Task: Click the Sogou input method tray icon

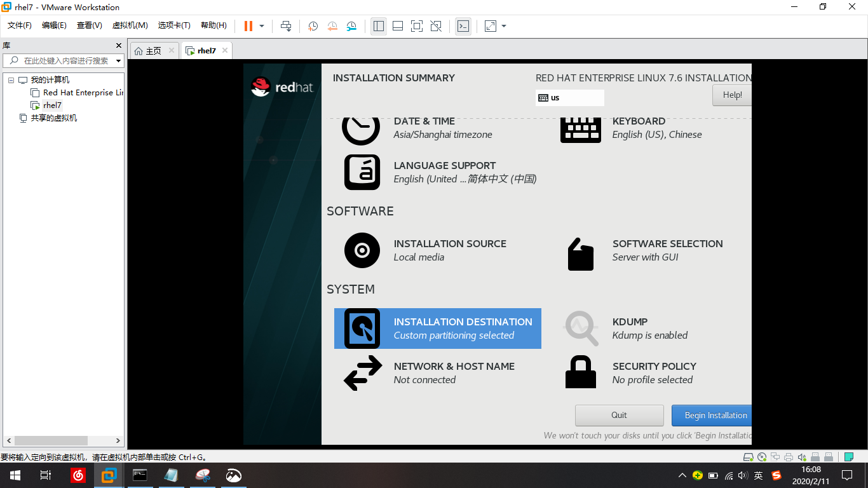Action: tap(776, 475)
